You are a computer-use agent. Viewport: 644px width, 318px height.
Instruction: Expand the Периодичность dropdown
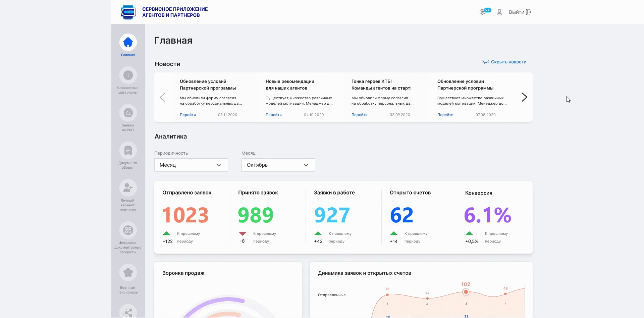click(191, 165)
